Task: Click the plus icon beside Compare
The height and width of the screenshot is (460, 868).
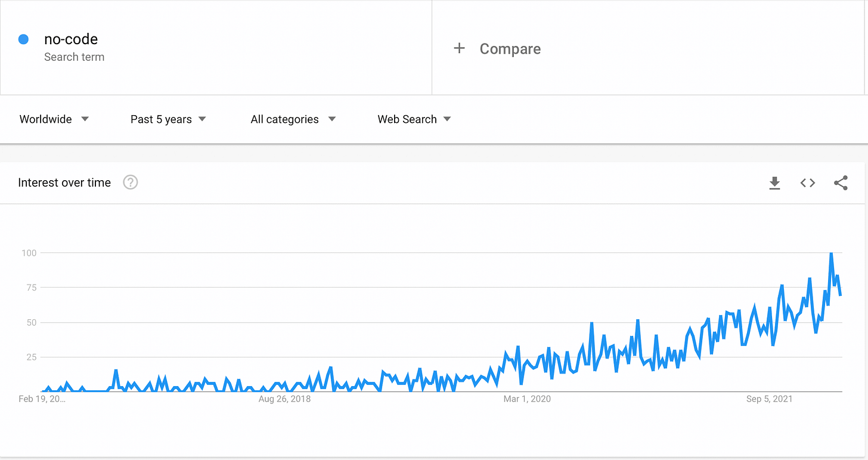Action: point(459,48)
